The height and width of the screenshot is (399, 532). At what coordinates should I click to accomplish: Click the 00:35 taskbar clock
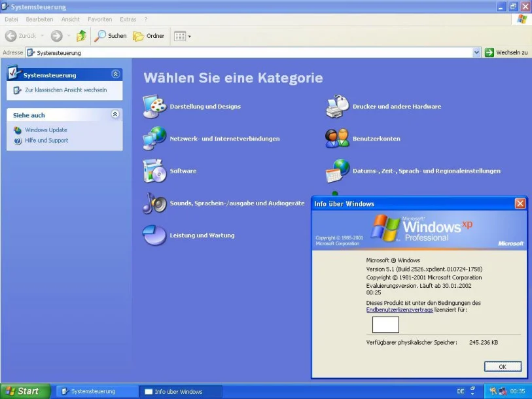(x=518, y=391)
